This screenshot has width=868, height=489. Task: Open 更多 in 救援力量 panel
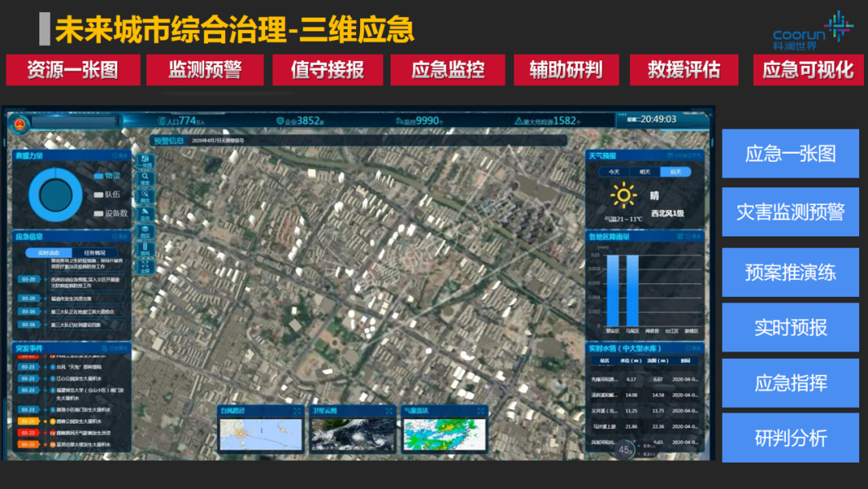(120, 156)
